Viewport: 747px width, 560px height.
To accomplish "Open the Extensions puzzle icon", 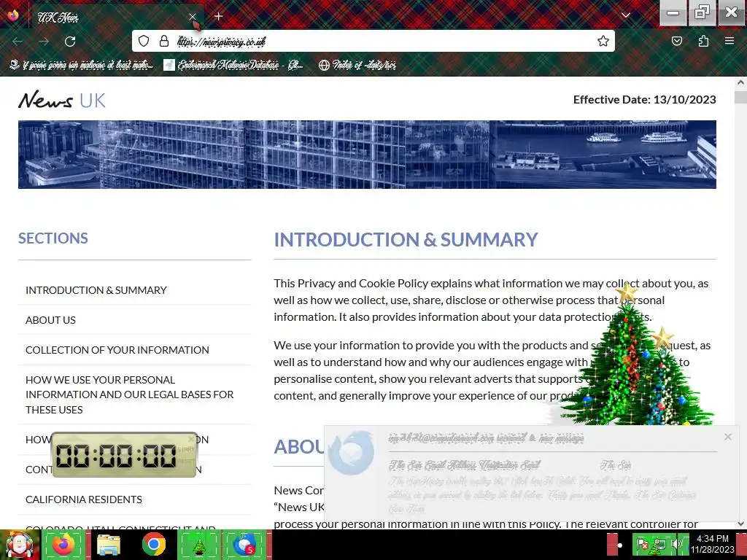I will 703,41.
